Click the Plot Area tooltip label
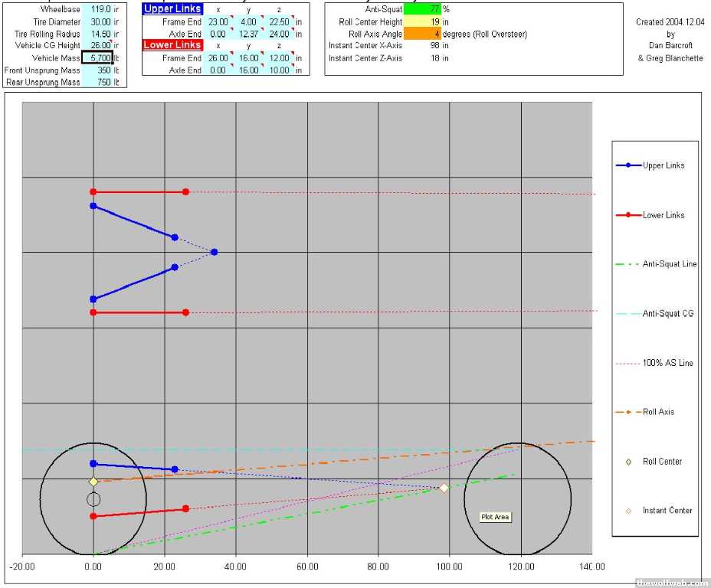Viewport: 711px width, 588px height. (495, 517)
